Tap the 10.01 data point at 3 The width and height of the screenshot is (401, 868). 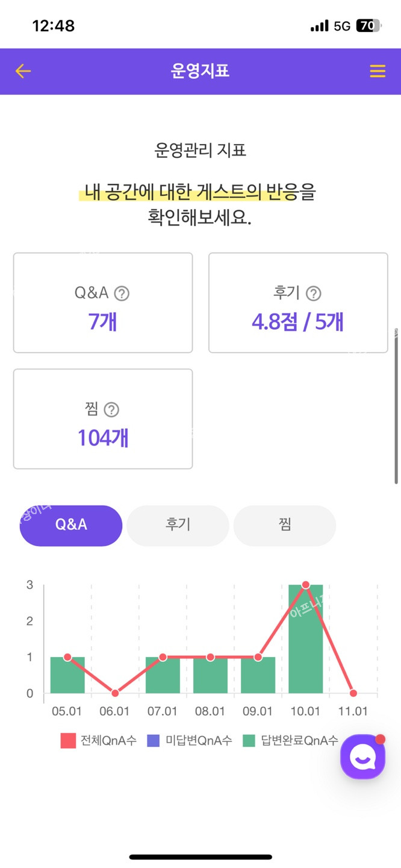[x=305, y=585]
